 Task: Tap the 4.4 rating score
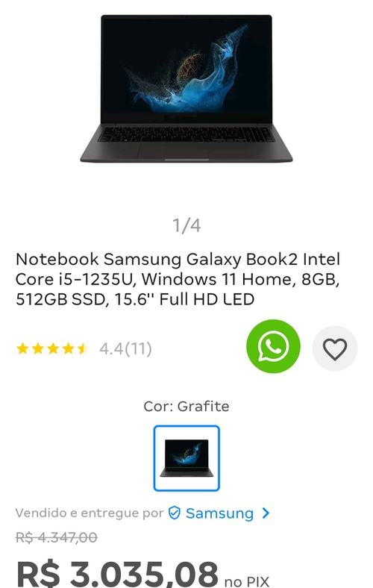[x=111, y=348]
